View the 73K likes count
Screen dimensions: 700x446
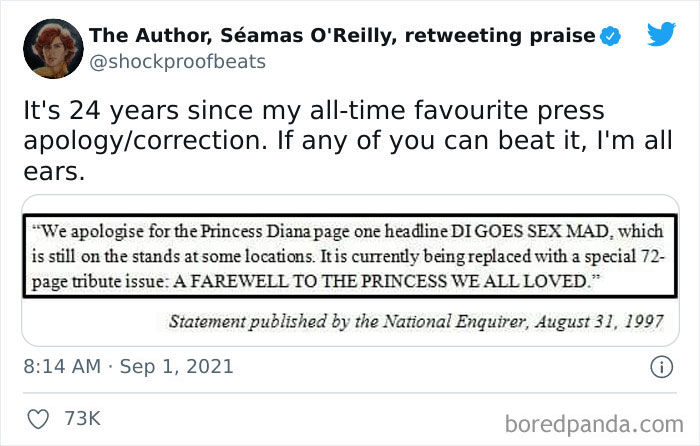[x=81, y=419]
